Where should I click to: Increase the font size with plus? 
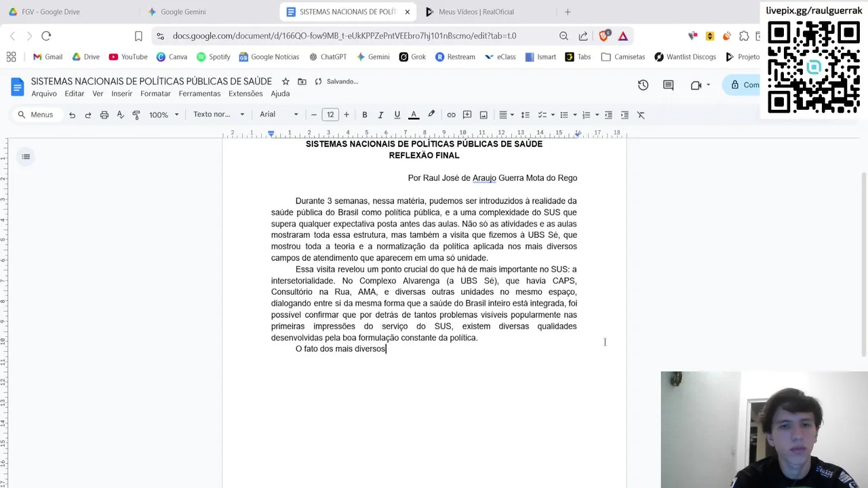[347, 115]
